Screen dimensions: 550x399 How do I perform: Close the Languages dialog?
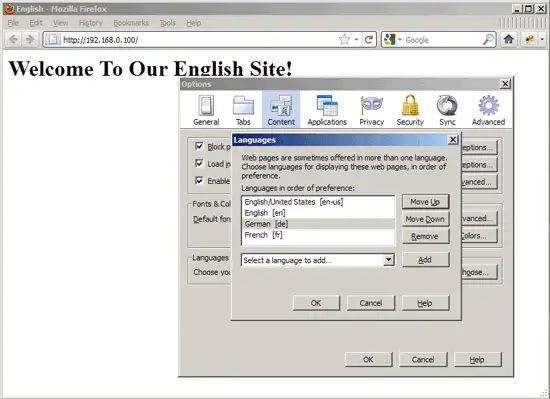453,140
